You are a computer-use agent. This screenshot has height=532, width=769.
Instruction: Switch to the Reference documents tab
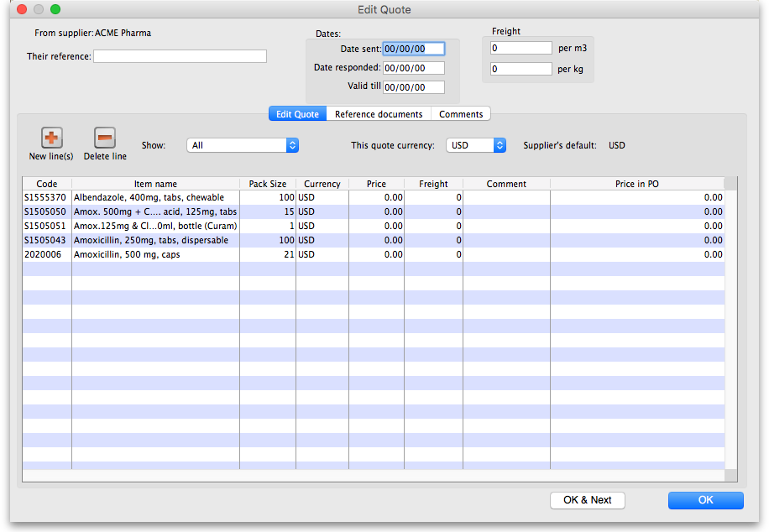tap(379, 114)
